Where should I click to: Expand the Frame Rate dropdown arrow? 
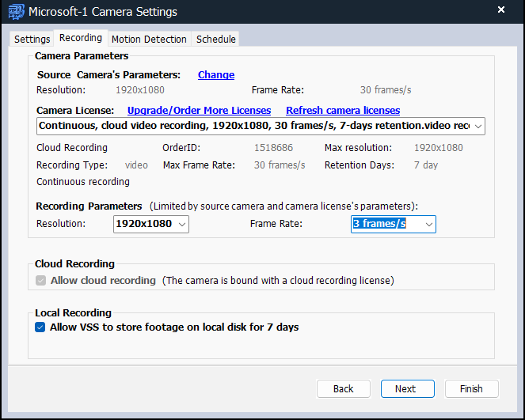(428, 225)
